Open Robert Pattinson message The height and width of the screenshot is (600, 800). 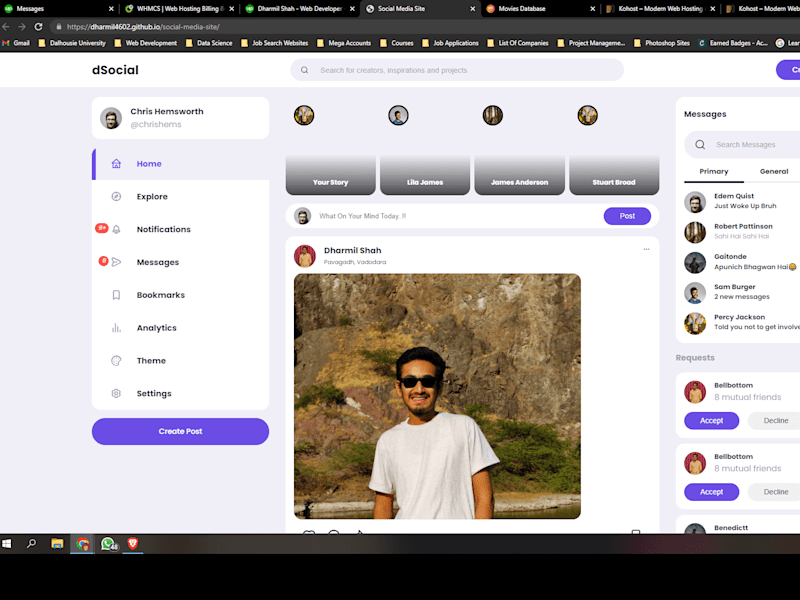pos(742,232)
